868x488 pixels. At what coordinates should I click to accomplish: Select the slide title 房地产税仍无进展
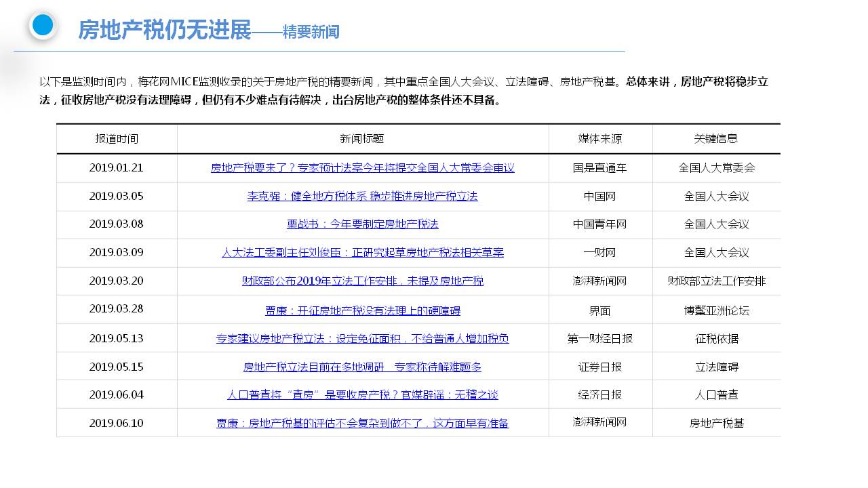[165, 30]
